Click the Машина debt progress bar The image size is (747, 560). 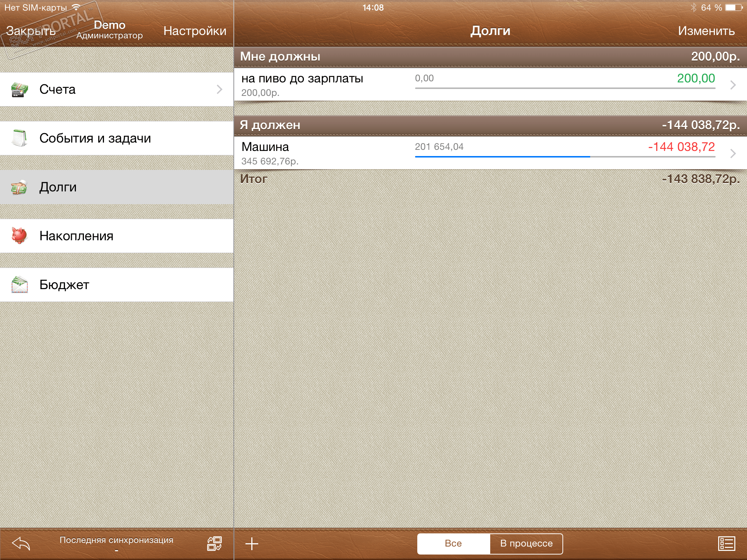[x=565, y=156]
